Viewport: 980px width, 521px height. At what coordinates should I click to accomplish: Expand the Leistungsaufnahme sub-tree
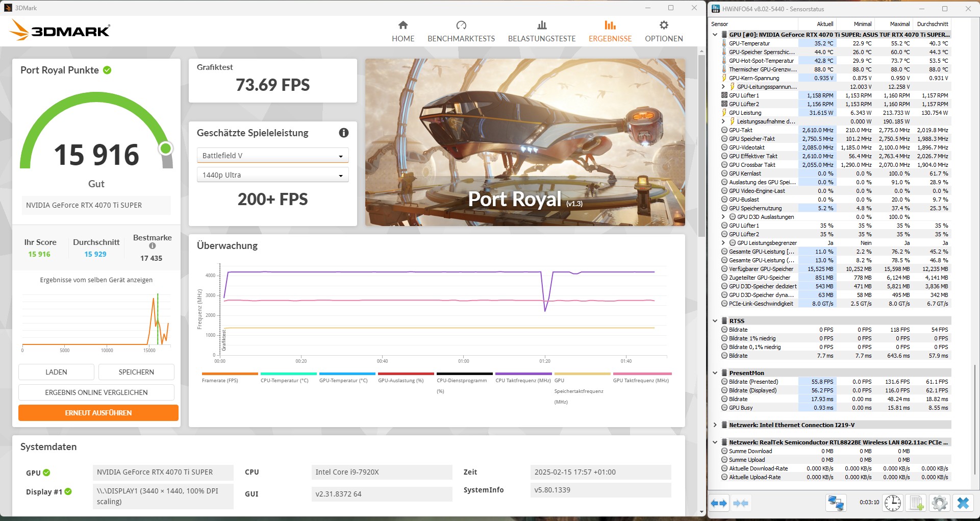723,121
